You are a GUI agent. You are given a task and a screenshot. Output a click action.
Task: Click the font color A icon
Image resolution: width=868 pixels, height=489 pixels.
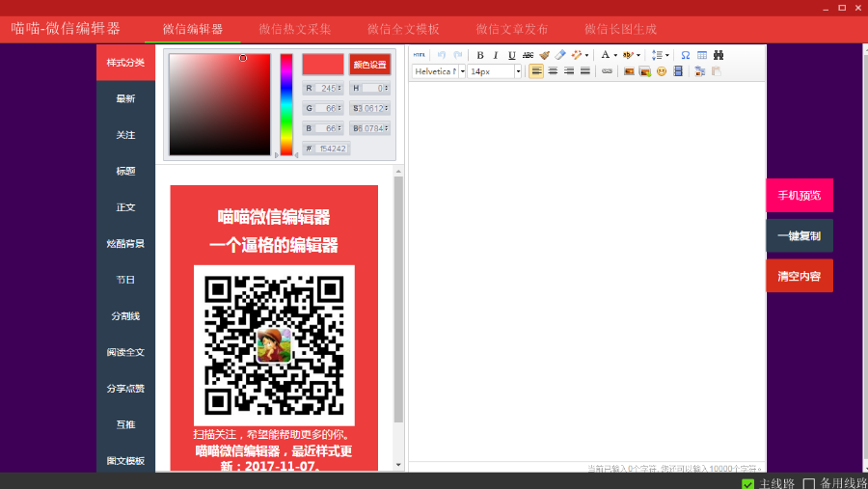605,55
